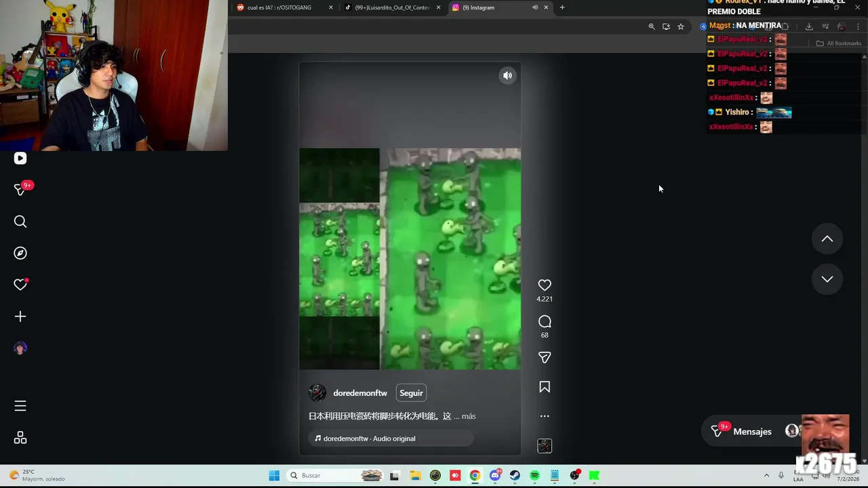This screenshot has width=868, height=488.
Task: Open the weather widget on taskbar
Action: coord(37,476)
